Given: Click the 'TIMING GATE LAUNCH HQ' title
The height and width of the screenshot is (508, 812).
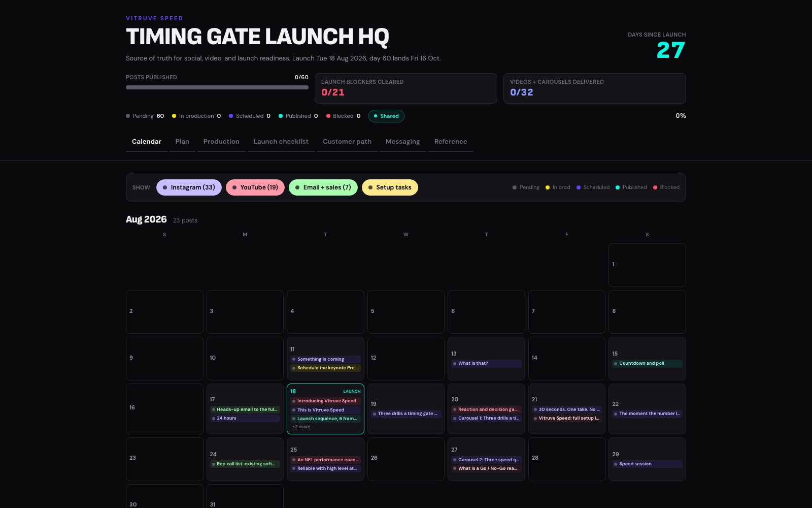Looking at the screenshot, I should [257, 37].
